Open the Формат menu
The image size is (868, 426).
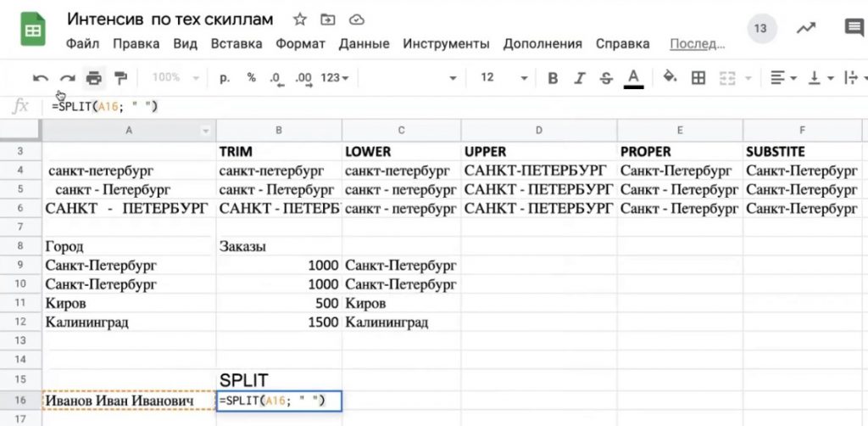click(301, 44)
